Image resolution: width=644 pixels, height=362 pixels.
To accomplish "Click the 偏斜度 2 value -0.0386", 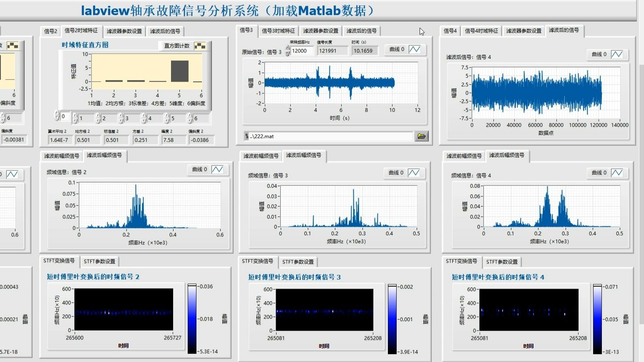I will pos(201,140).
